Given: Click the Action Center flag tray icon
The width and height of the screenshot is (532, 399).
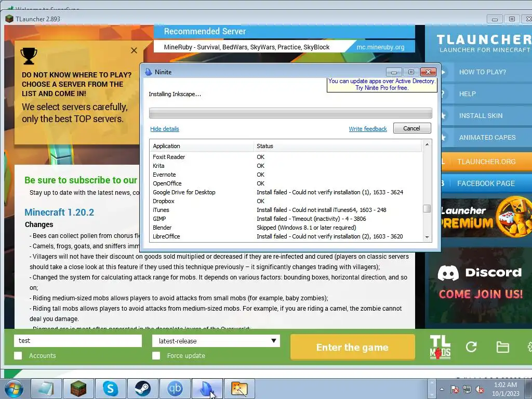Looking at the screenshot, I should coord(455,389).
